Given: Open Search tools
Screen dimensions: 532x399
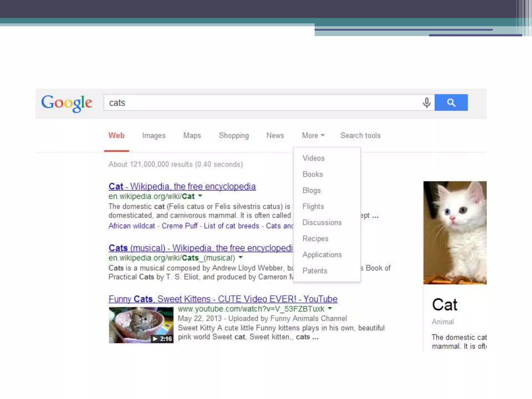Looking at the screenshot, I should pyautogui.click(x=360, y=136).
